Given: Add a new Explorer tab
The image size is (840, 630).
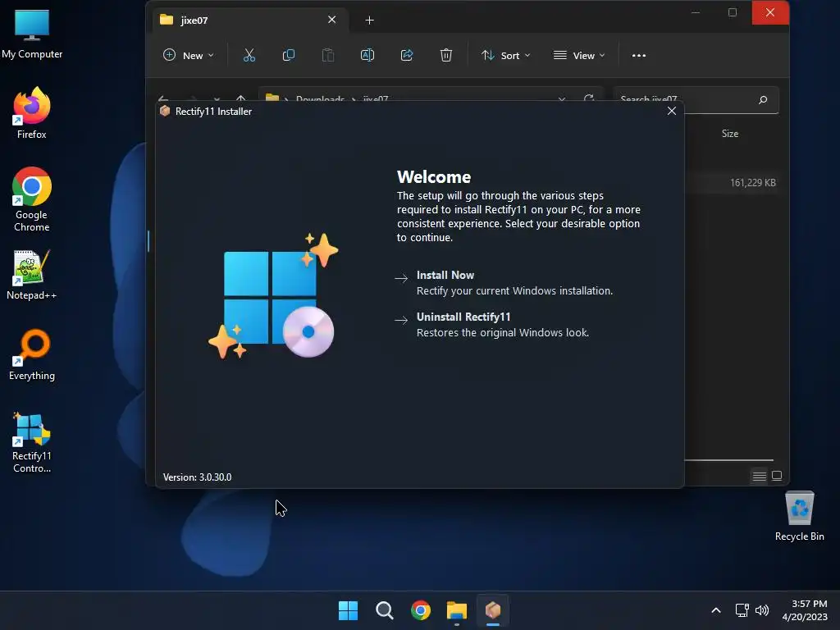Looking at the screenshot, I should pyautogui.click(x=370, y=21).
